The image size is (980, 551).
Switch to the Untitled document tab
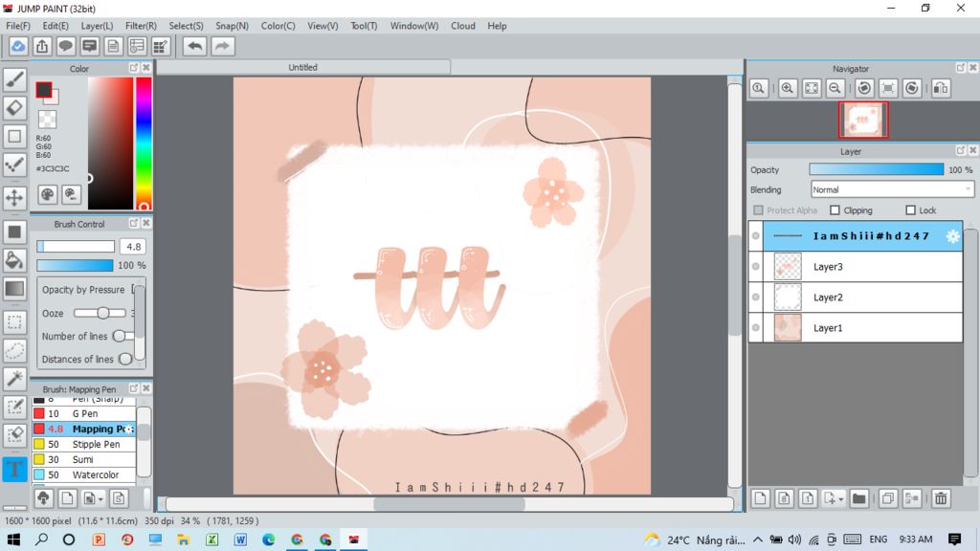pyautogui.click(x=303, y=67)
